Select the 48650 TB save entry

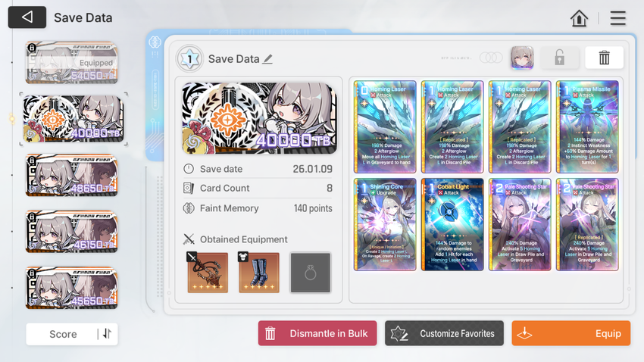click(71, 175)
